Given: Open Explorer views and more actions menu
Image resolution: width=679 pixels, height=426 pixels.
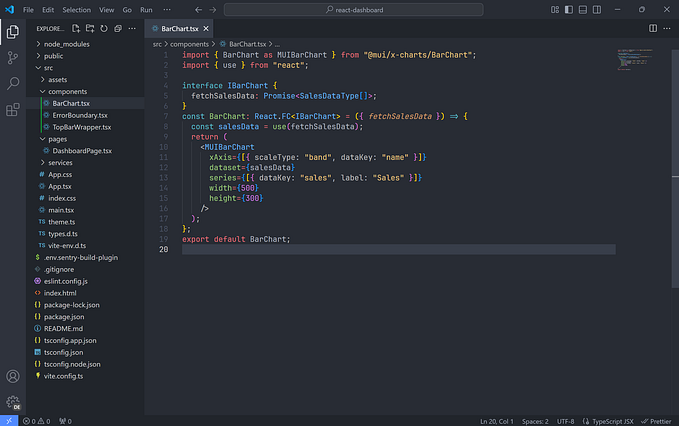Looking at the screenshot, I should [x=132, y=29].
